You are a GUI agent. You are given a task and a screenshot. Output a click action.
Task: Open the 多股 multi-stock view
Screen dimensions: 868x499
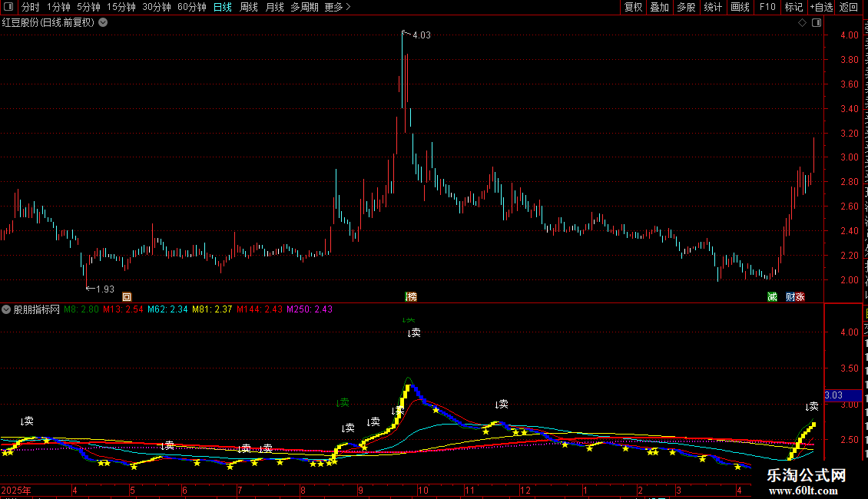[x=686, y=7]
